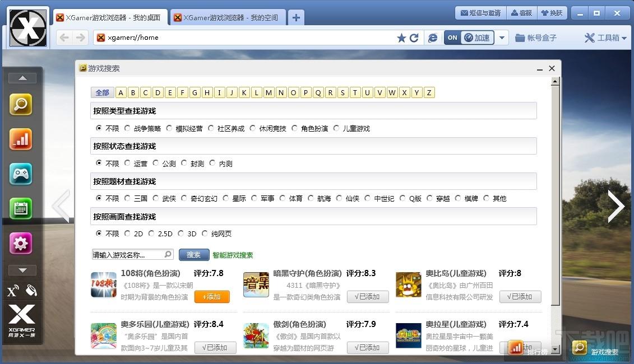Image resolution: width=634 pixels, height=364 pixels.
Task: Open 换肤 skin changer
Action: 552,13
